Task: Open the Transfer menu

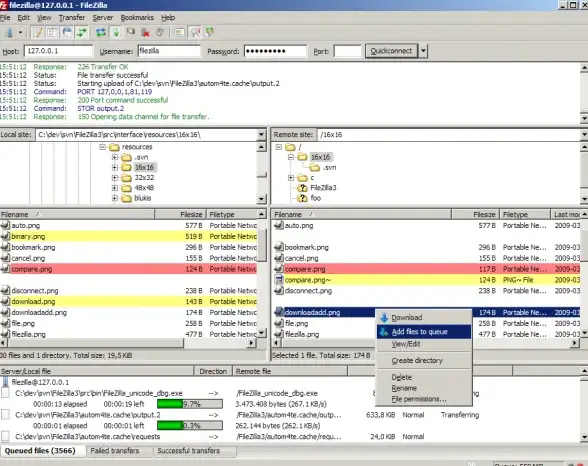Action: 72,18
